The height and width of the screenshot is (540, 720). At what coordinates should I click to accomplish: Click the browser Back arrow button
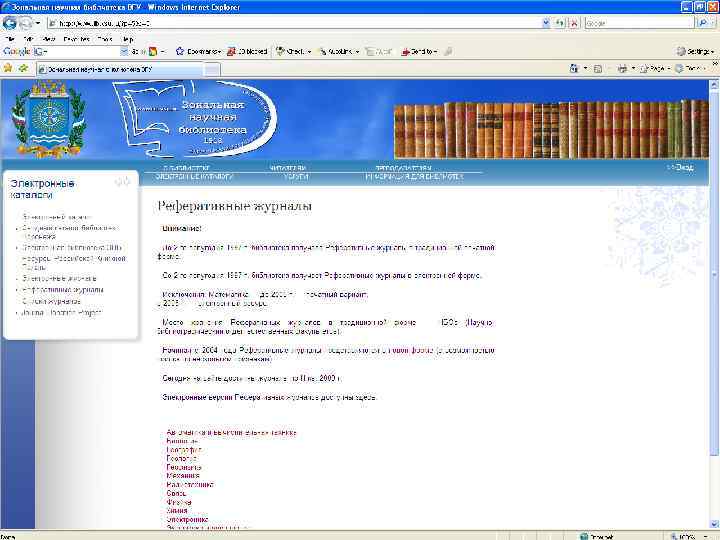click(x=10, y=23)
